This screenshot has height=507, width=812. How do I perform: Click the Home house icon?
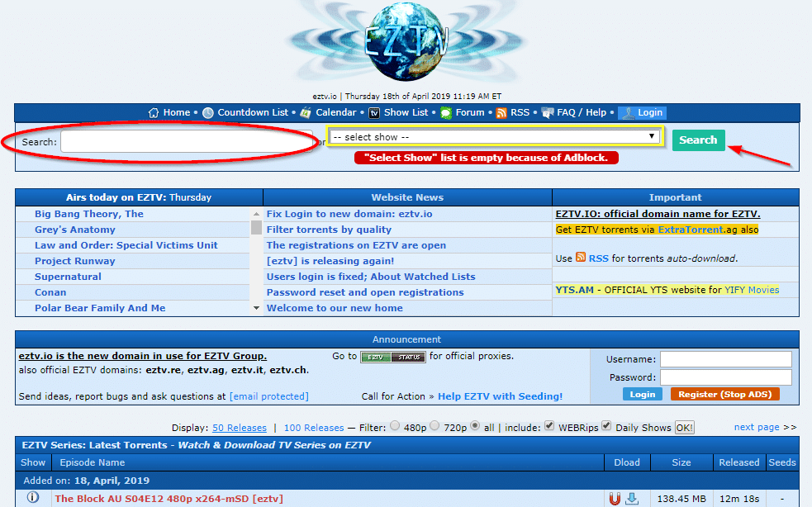tap(154, 113)
